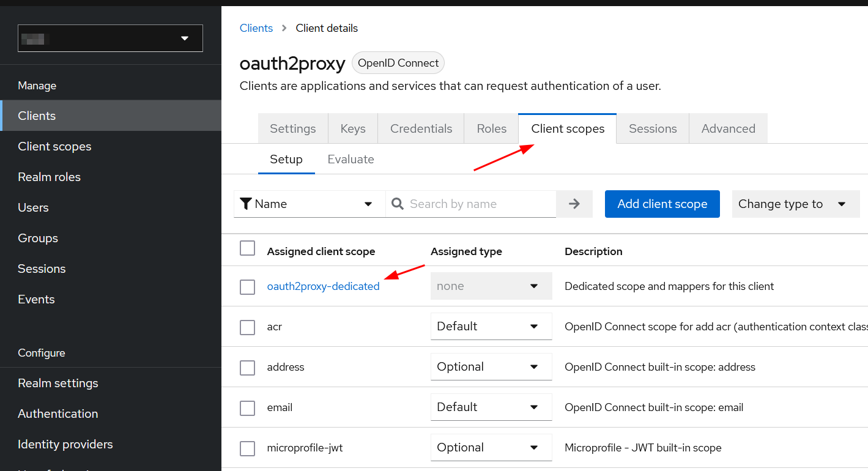Open the Evaluate sub-tab
Viewport: 868px width, 471px height.
point(351,160)
